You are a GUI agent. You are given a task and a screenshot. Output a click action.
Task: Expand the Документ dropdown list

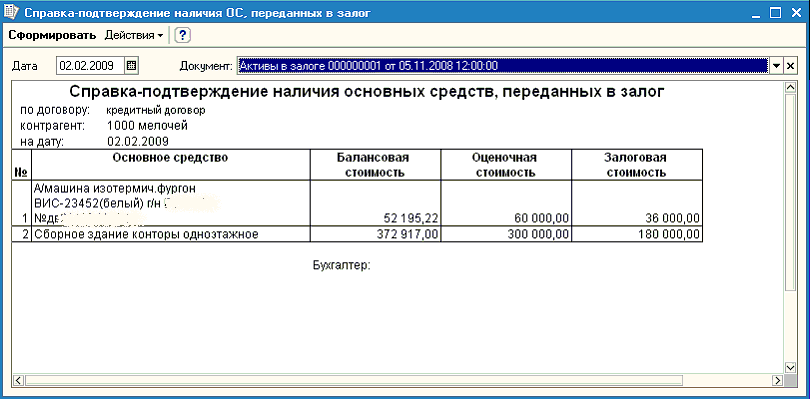tap(776, 66)
